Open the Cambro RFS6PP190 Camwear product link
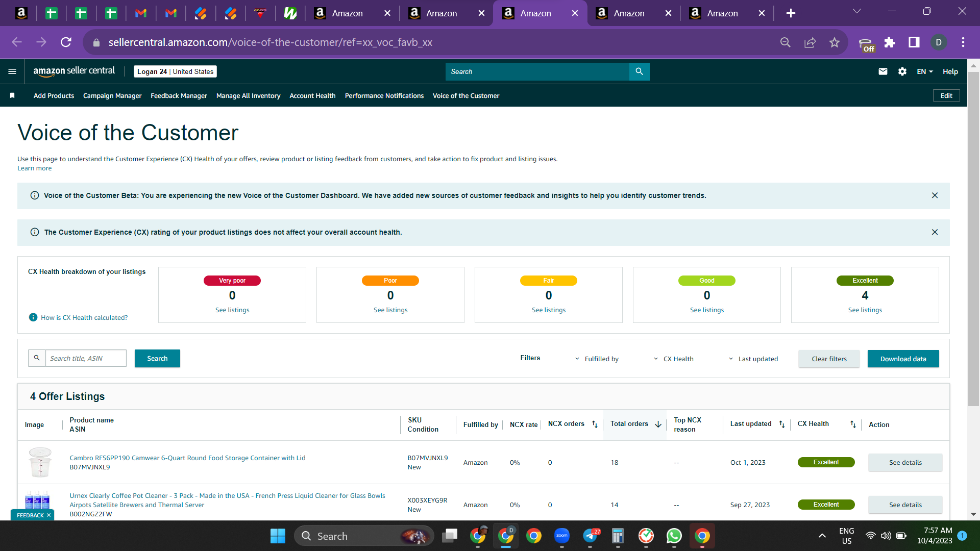This screenshot has height=551, width=980. 187,458
